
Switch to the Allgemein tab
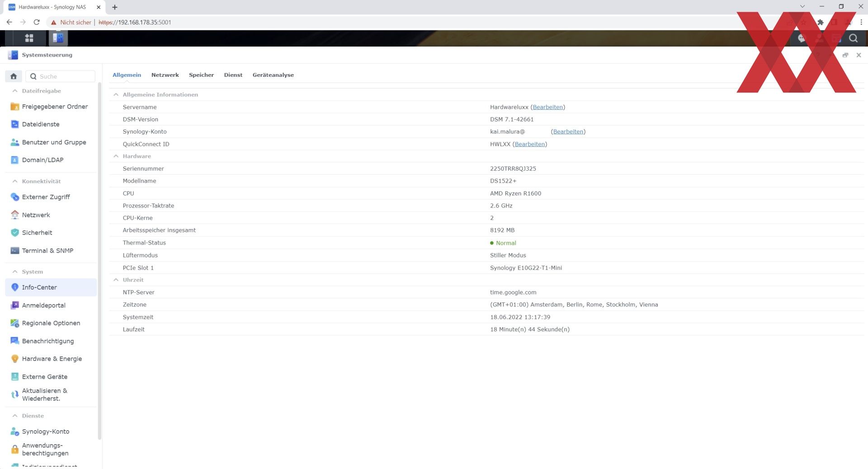click(127, 75)
